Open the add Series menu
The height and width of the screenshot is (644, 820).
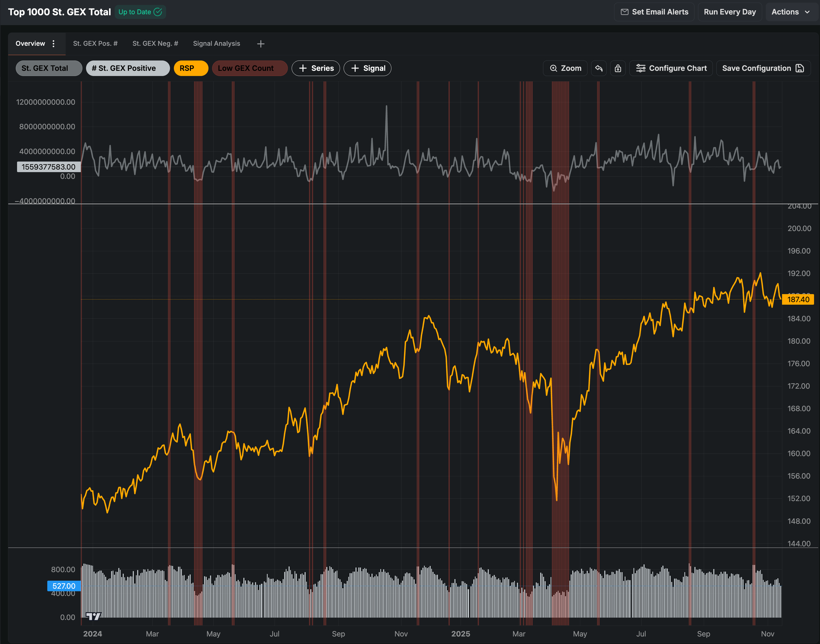[316, 68]
